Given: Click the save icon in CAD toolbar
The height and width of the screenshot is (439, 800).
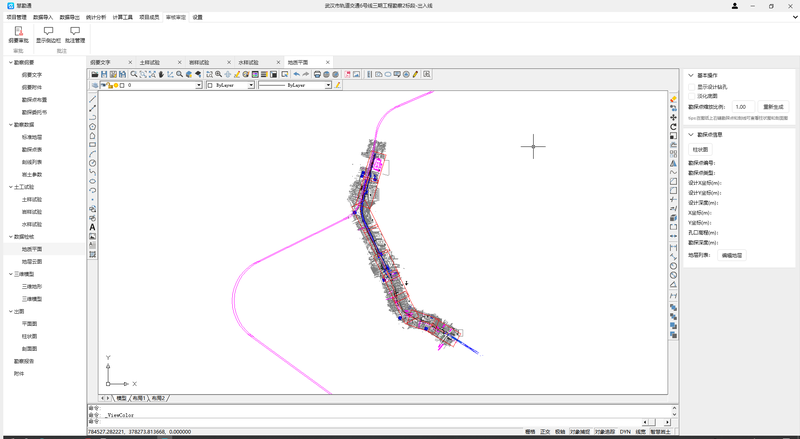Looking at the screenshot, I should coord(104,74).
